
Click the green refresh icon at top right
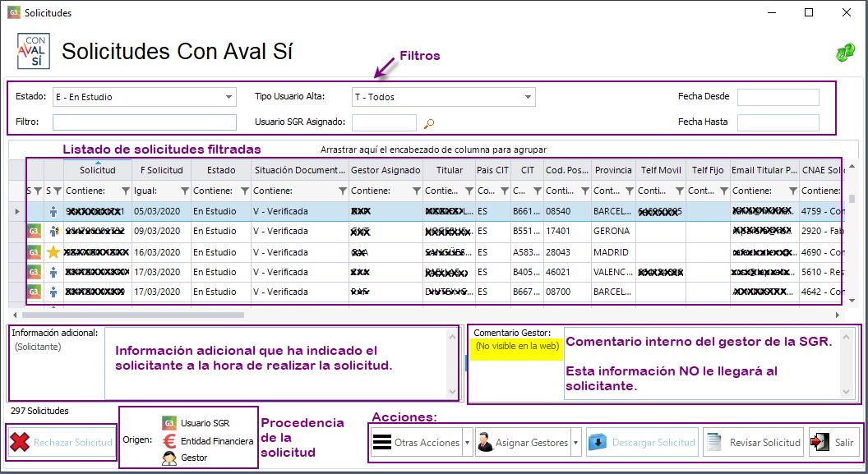pyautogui.click(x=845, y=53)
